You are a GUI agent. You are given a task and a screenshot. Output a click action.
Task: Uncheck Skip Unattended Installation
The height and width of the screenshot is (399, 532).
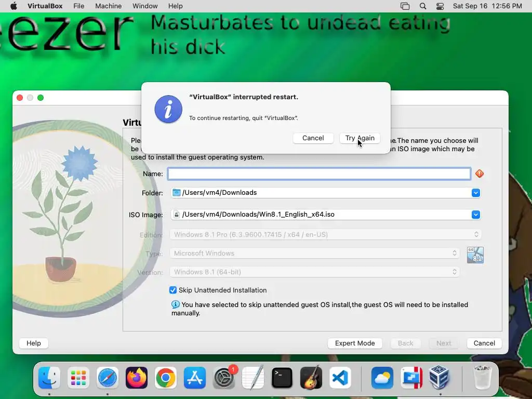pos(173,290)
